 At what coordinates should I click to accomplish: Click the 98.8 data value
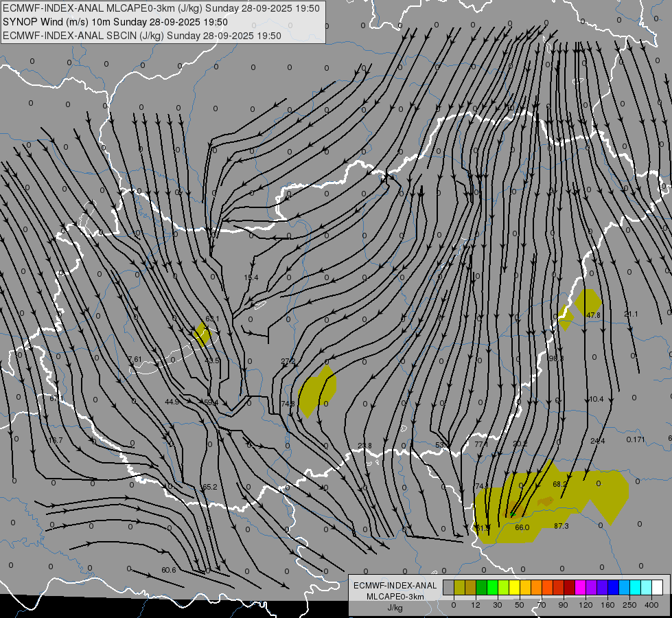(556, 358)
